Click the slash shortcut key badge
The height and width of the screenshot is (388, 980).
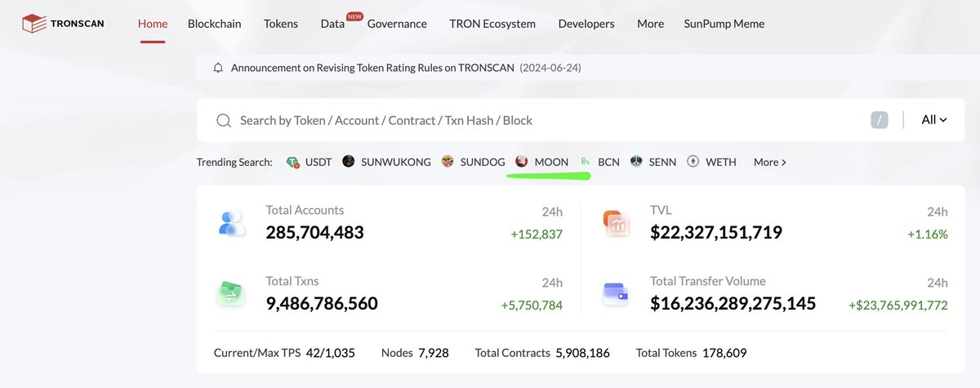tap(879, 120)
